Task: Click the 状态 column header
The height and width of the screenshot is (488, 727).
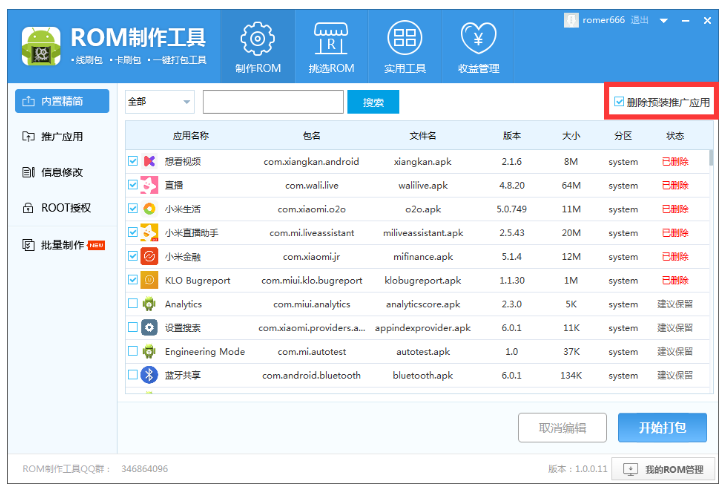Action: click(675, 136)
